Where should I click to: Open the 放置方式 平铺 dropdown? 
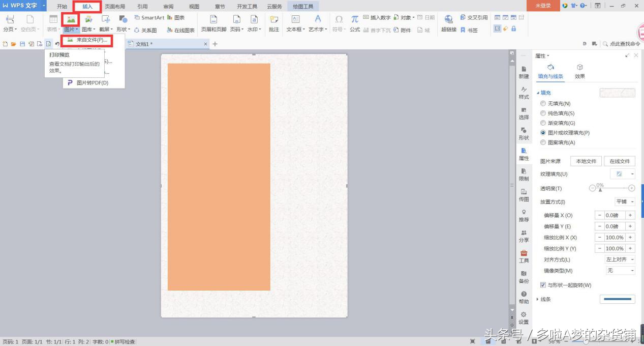(x=625, y=202)
